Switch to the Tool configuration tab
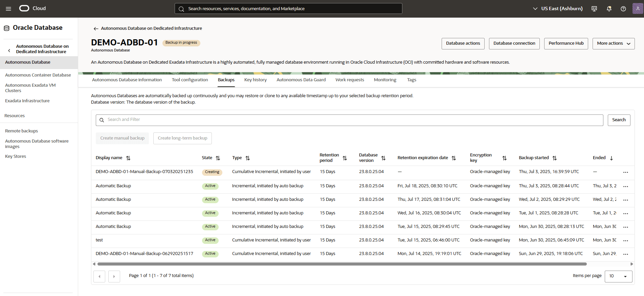The width and height of the screenshot is (644, 296). 190,80
